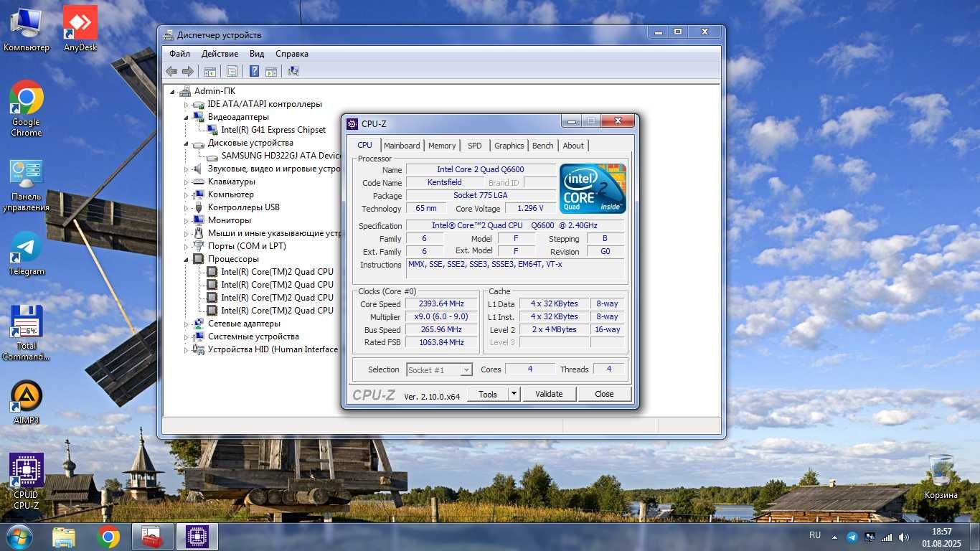Expand the Системные устройства node
The image size is (980, 551).
pyautogui.click(x=186, y=337)
